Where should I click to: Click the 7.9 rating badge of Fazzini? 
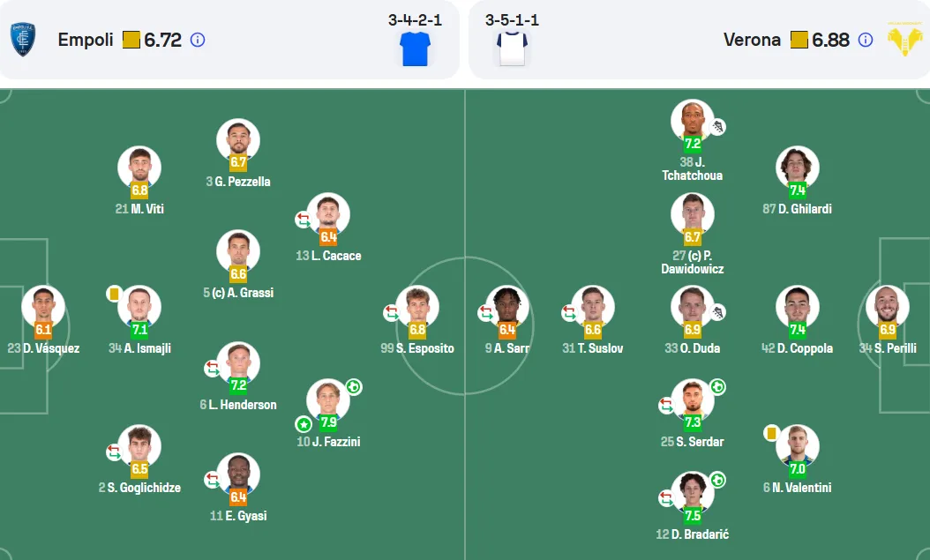[328, 422]
